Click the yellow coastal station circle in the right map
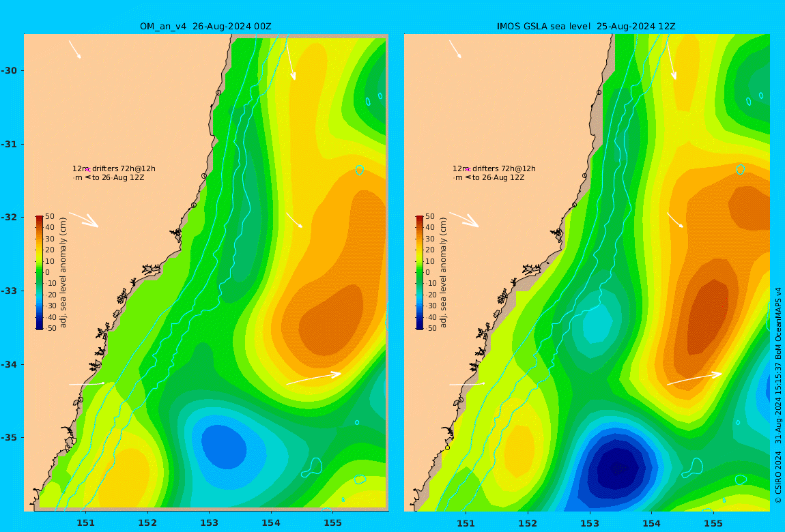Viewport: 785px width, 532px height. [448, 448]
